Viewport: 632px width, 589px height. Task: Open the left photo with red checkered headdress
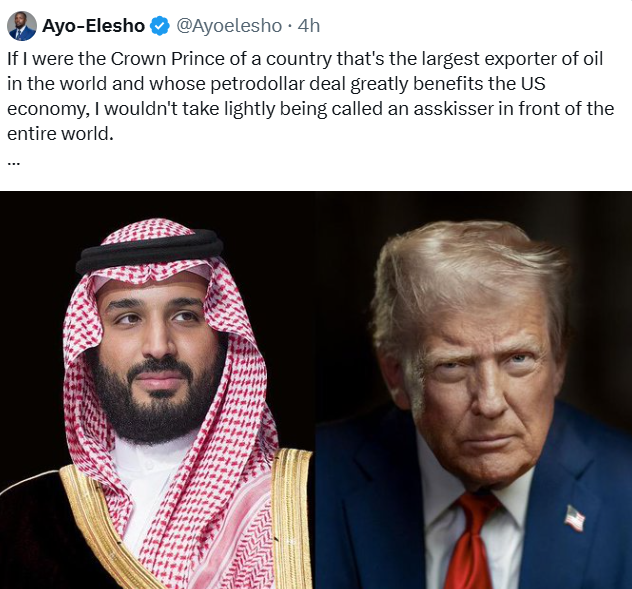coord(157,390)
